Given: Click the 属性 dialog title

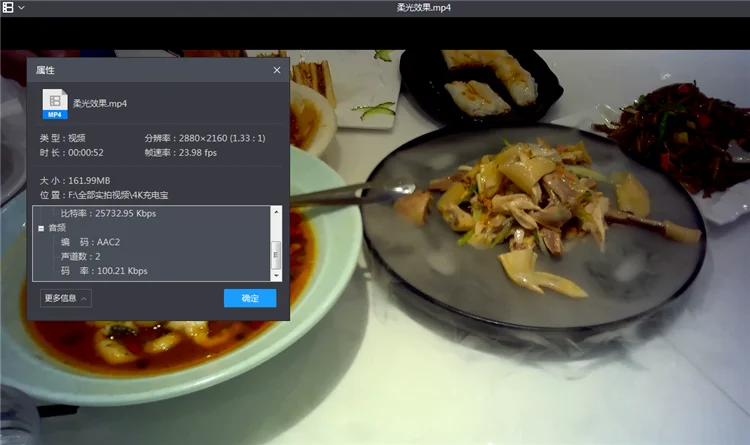Looking at the screenshot, I should click(x=45, y=70).
